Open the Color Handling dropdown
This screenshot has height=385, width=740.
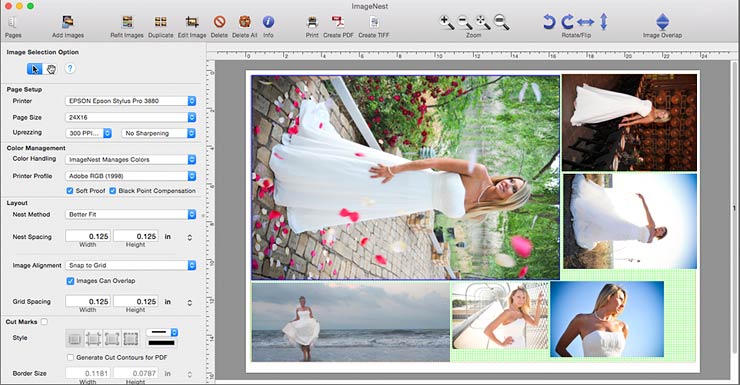point(130,159)
